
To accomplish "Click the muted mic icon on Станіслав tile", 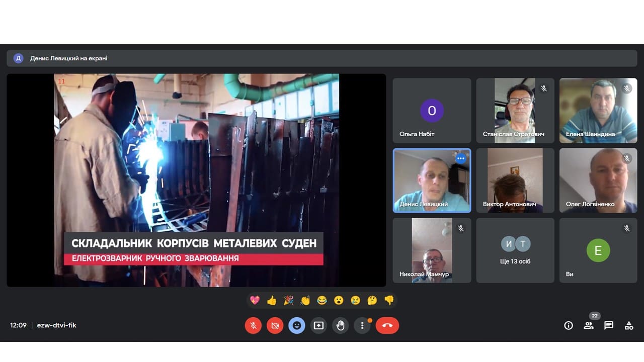I will coord(544,88).
